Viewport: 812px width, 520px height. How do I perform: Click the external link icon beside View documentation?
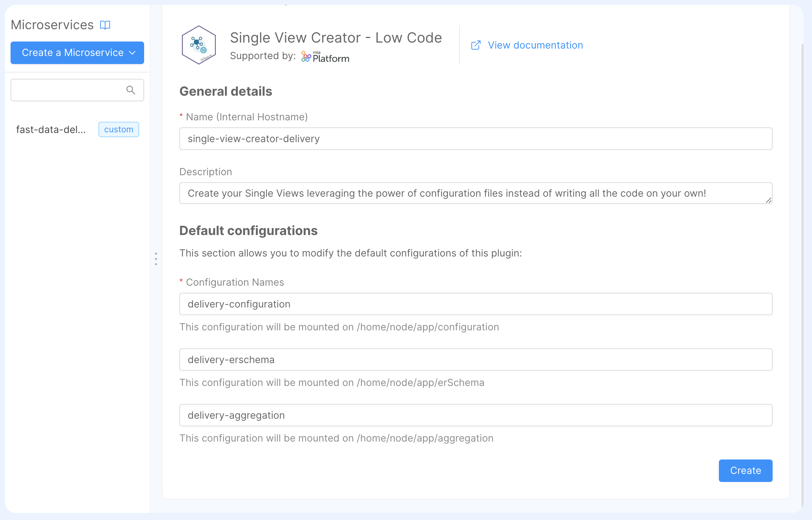click(476, 45)
